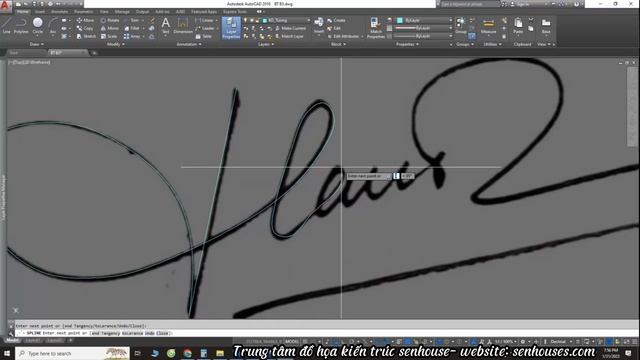
Task: Insert a Table
Action: pos(204,36)
